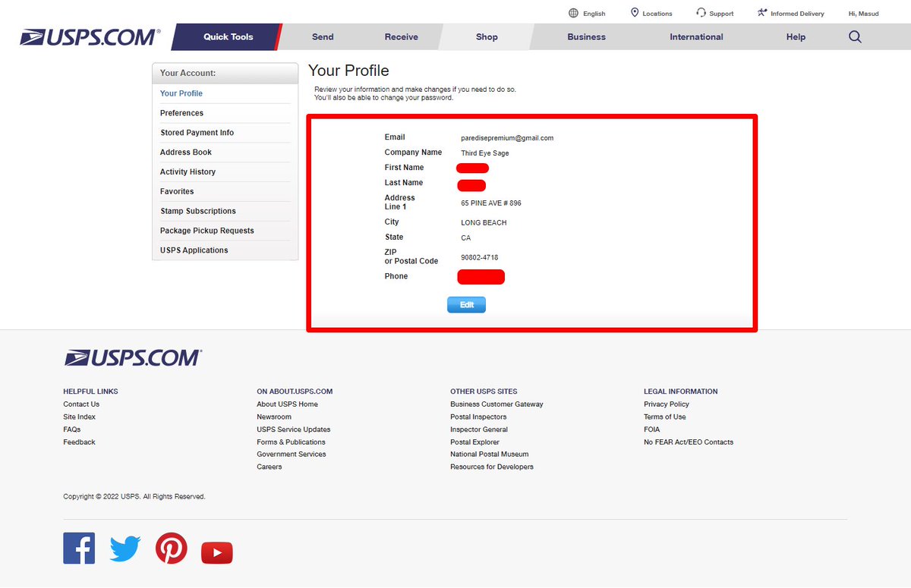This screenshot has width=911, height=588.
Task: Open Site Index footer link
Action: pyautogui.click(x=80, y=417)
